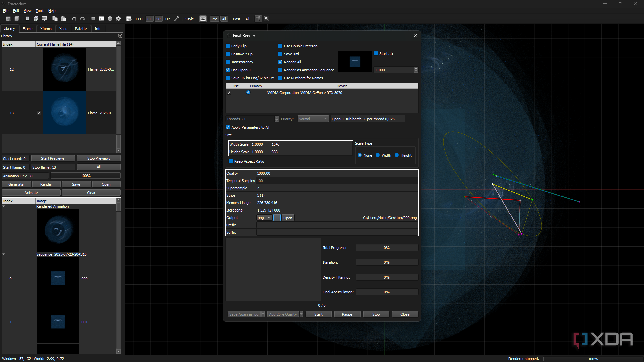Click the second toolbar icon beside new flame

pos(17,19)
